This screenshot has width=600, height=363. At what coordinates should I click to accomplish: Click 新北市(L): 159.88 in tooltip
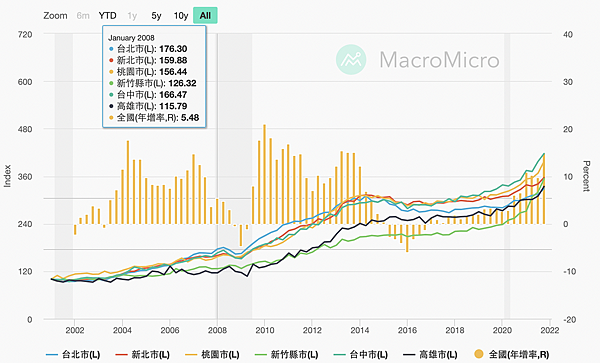point(148,60)
